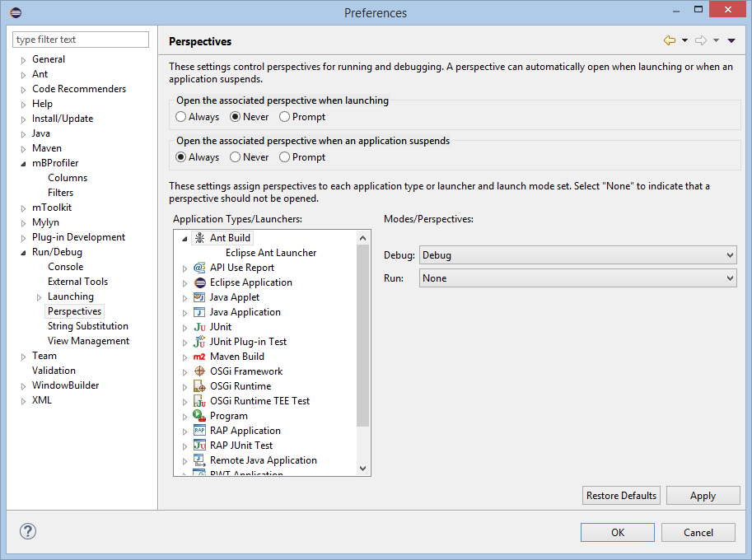Click the OSGi Framework icon
Viewport: 752px width, 560px height.
(x=199, y=371)
